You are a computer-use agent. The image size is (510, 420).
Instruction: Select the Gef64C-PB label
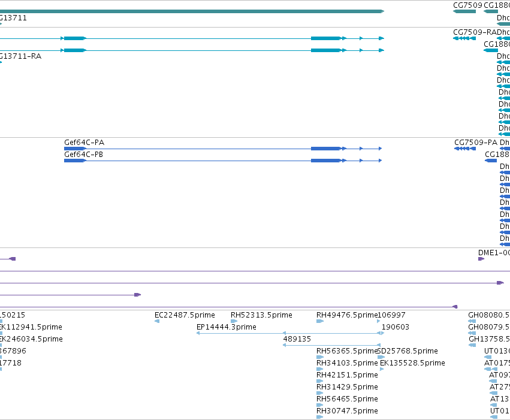coord(83,155)
